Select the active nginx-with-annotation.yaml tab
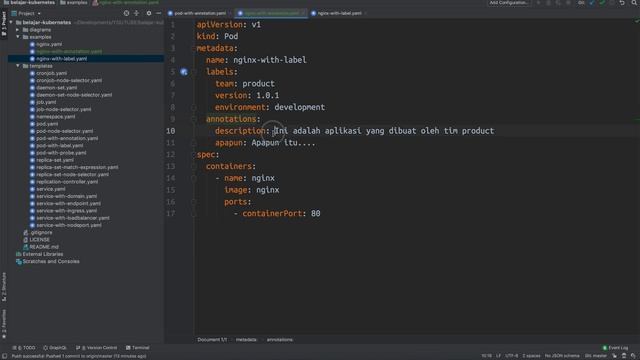640x360 pixels. coord(271,13)
